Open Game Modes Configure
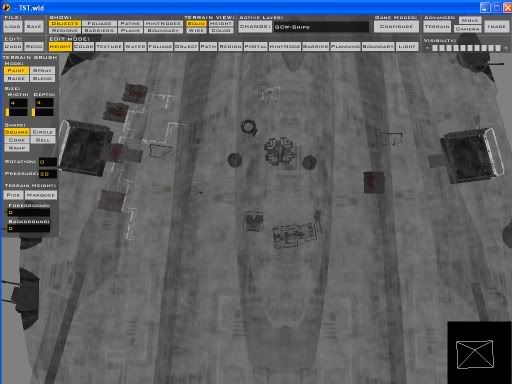 pos(396,26)
